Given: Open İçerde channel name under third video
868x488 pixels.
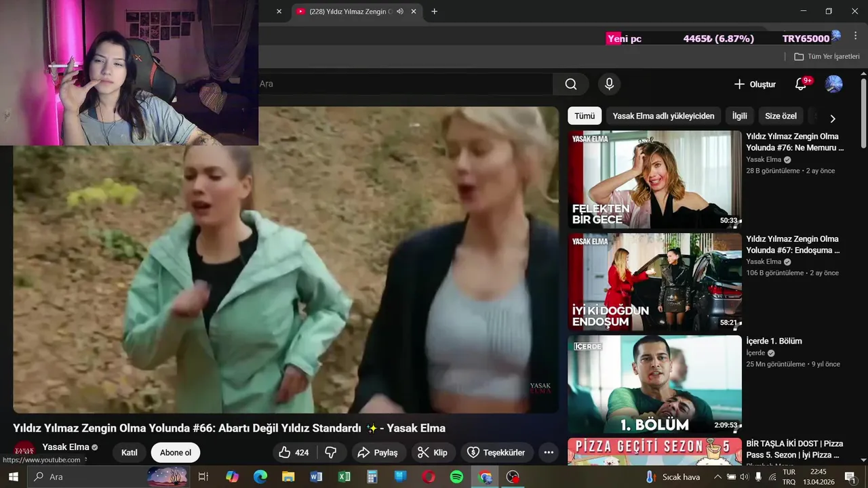Looking at the screenshot, I should [755, 353].
